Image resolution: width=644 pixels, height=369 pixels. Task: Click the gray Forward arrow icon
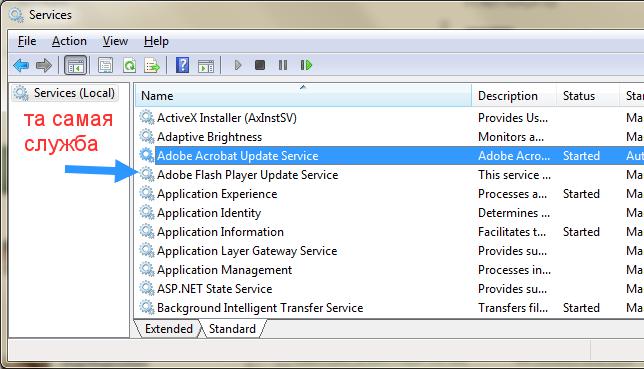click(x=44, y=65)
